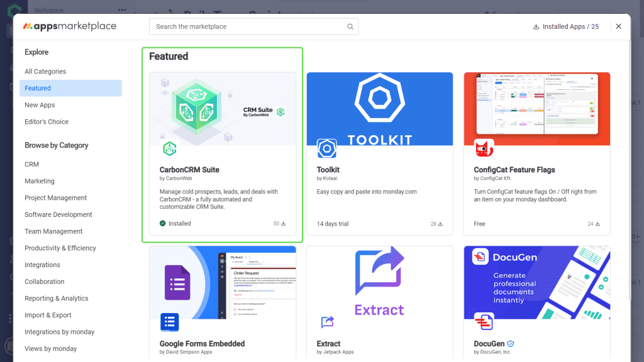Open New Apps section

click(x=40, y=105)
